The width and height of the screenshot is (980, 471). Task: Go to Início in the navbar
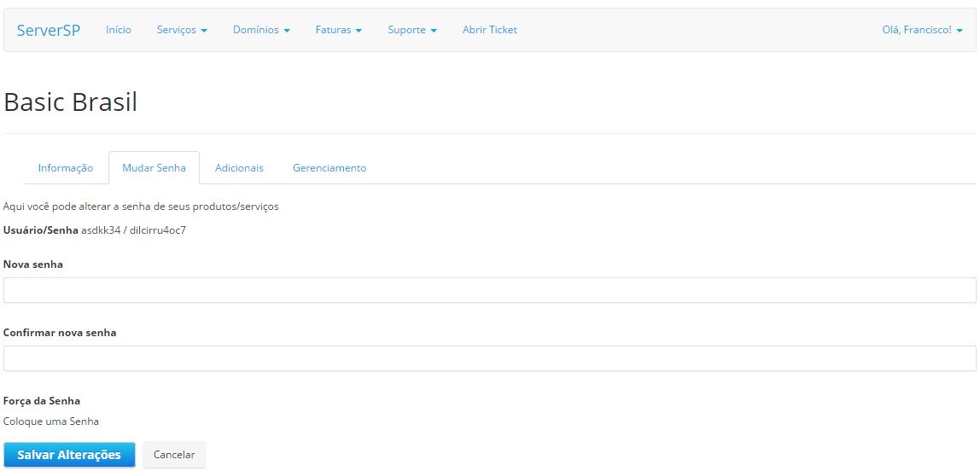click(119, 29)
